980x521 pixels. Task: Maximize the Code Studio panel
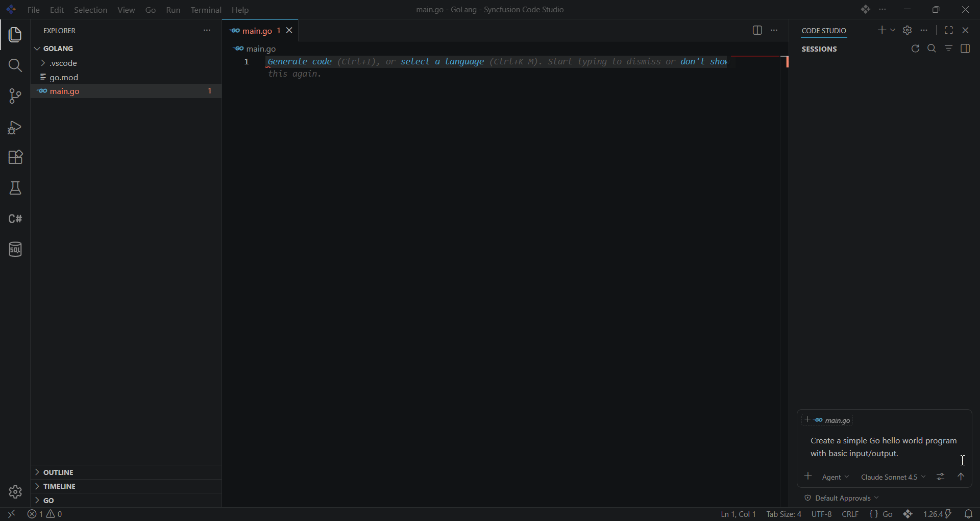[x=948, y=31]
